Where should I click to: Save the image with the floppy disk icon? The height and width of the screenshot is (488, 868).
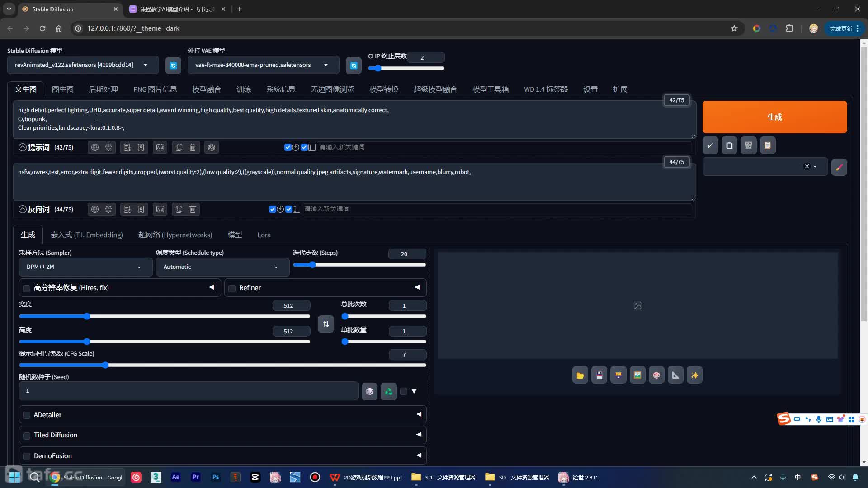pos(599,375)
